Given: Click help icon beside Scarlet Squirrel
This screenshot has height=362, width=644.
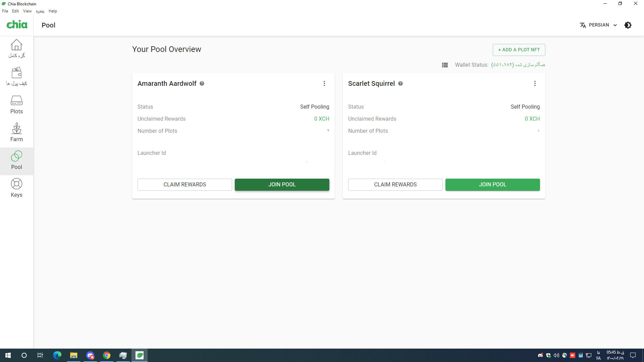Looking at the screenshot, I should (400, 83).
